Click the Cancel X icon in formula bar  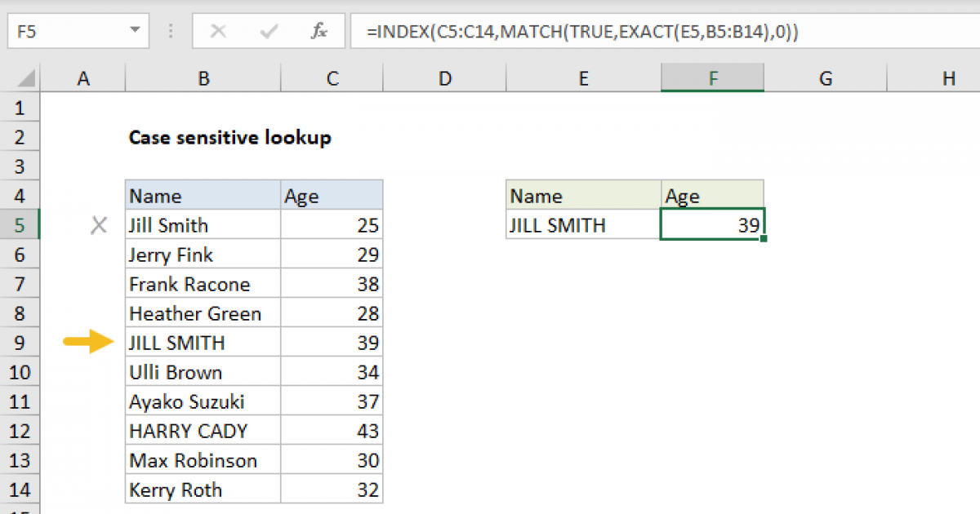pyautogui.click(x=218, y=32)
